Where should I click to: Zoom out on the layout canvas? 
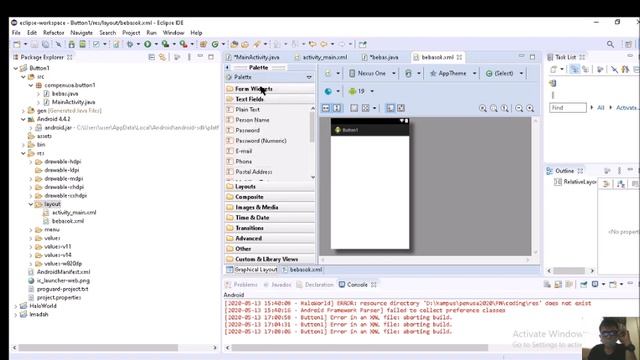tap(519, 108)
